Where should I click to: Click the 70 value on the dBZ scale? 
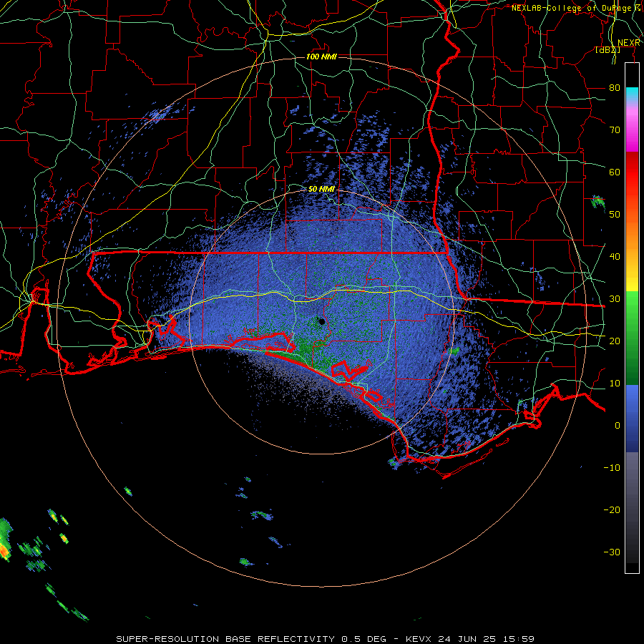(x=615, y=130)
